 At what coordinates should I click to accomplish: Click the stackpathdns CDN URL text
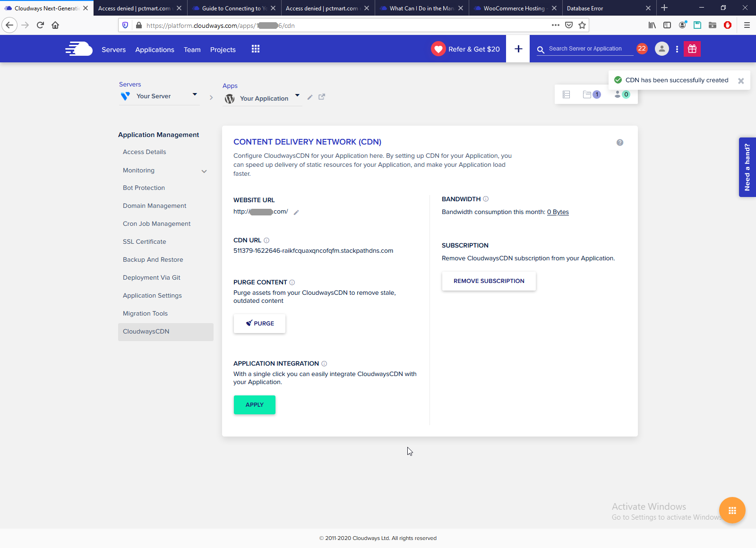pyautogui.click(x=313, y=251)
